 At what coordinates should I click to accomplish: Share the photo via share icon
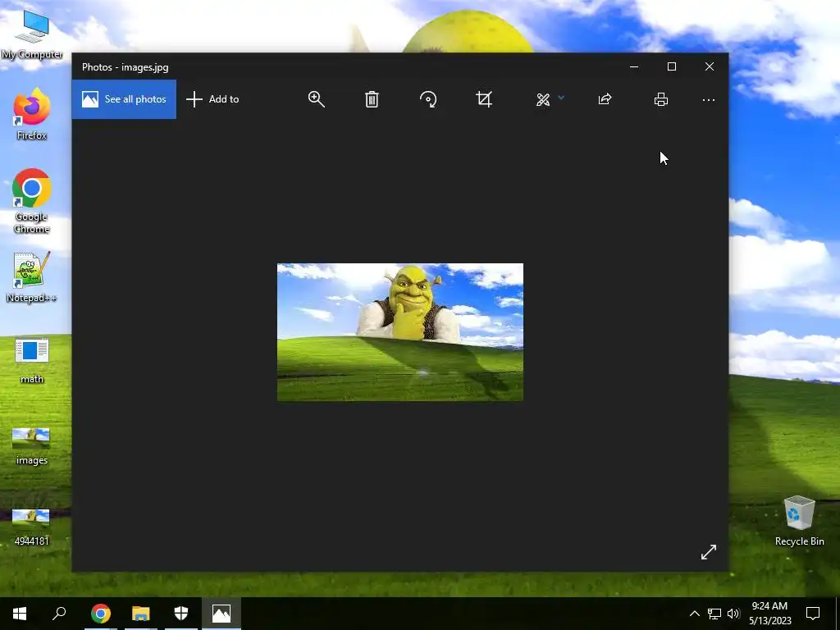click(x=605, y=99)
